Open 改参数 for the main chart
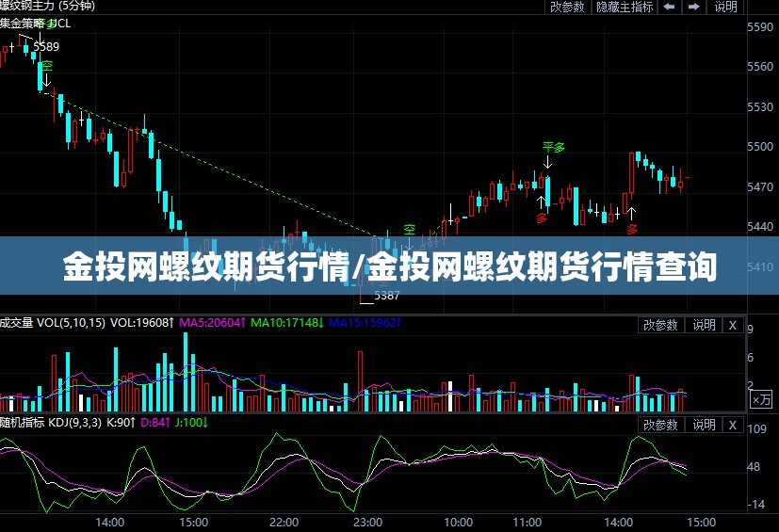The height and width of the screenshot is (532, 779). [x=567, y=7]
